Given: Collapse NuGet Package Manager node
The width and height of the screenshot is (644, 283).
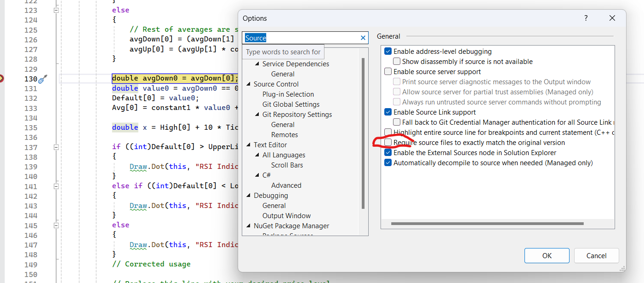Looking at the screenshot, I should point(249,226).
